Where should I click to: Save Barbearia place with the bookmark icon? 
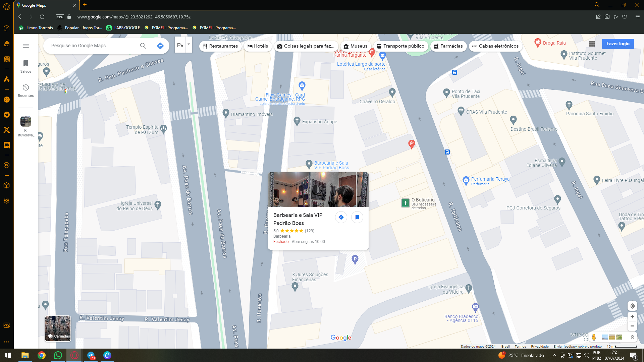pyautogui.click(x=357, y=217)
